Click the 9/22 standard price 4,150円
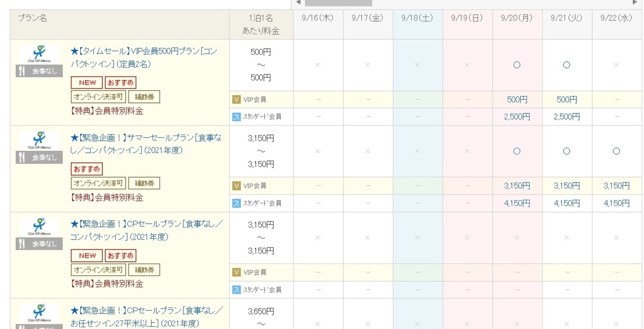Viewport: 644px width, 329px height. 616,203
